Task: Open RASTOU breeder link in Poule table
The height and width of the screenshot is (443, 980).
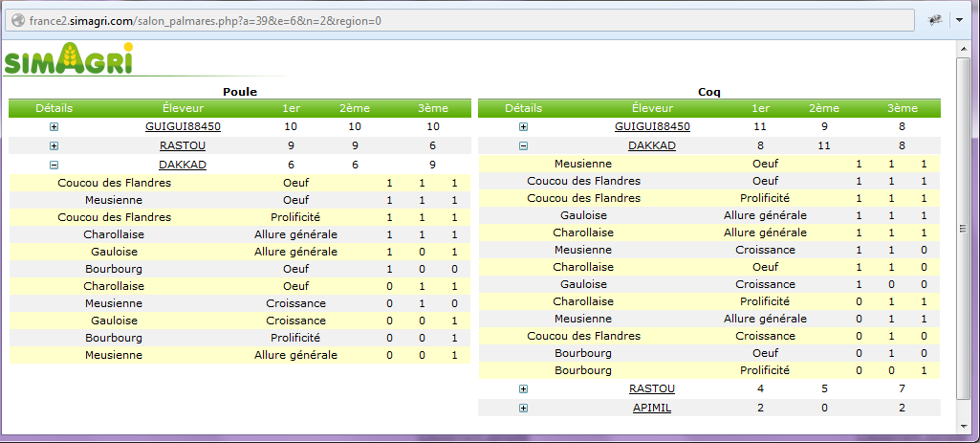Action: 183,145
